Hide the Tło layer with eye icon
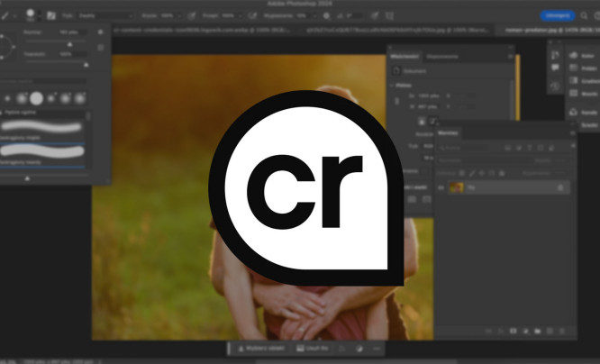The height and width of the screenshot is (364, 600). click(x=441, y=187)
